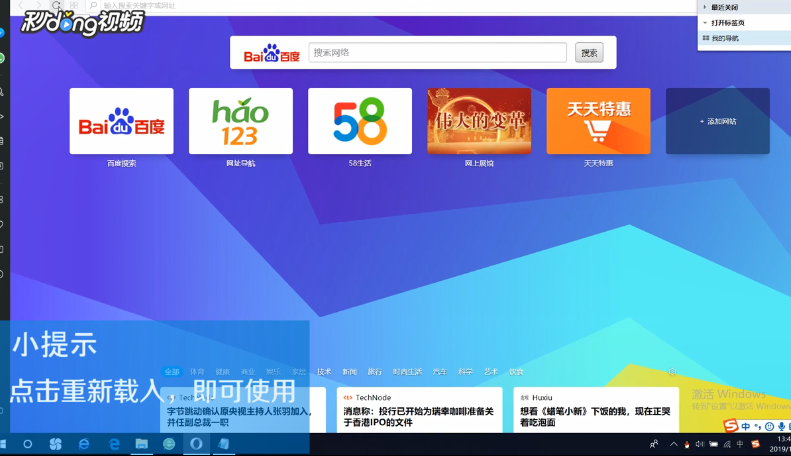Toggle the Sogou toolbar 中 language mode
This screenshot has width=791, height=456.
(746, 427)
